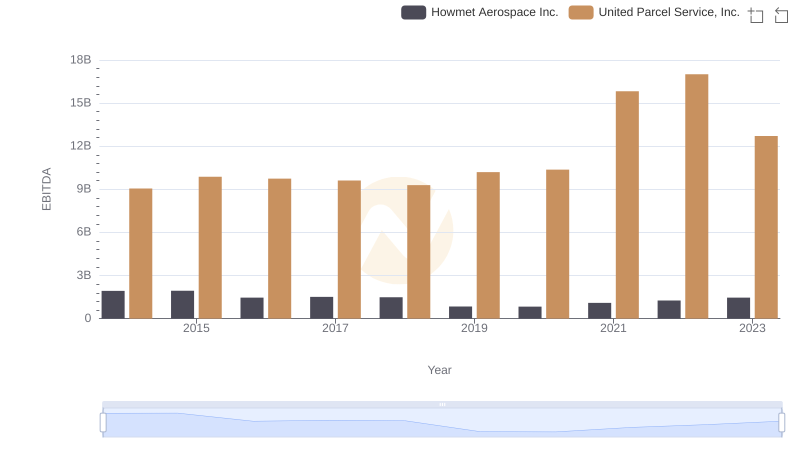Click the Howmet bar for 2015
The image size is (800, 461).
point(182,305)
